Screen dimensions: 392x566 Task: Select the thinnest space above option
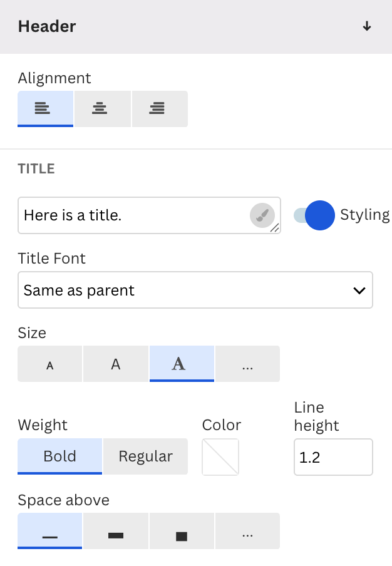click(x=49, y=532)
